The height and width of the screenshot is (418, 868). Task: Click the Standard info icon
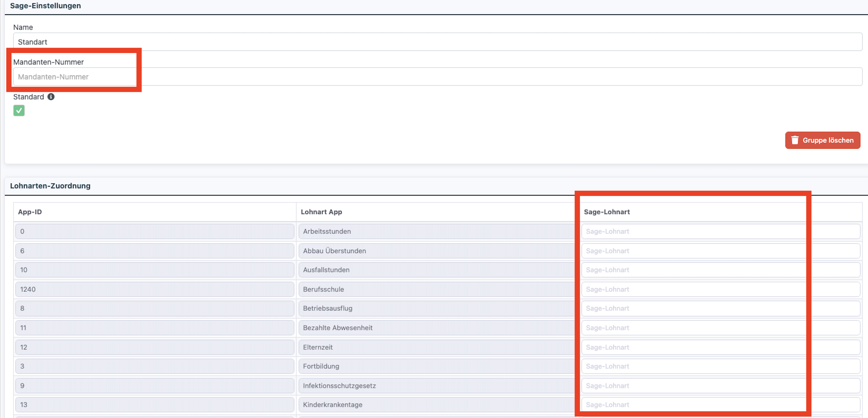tap(51, 97)
